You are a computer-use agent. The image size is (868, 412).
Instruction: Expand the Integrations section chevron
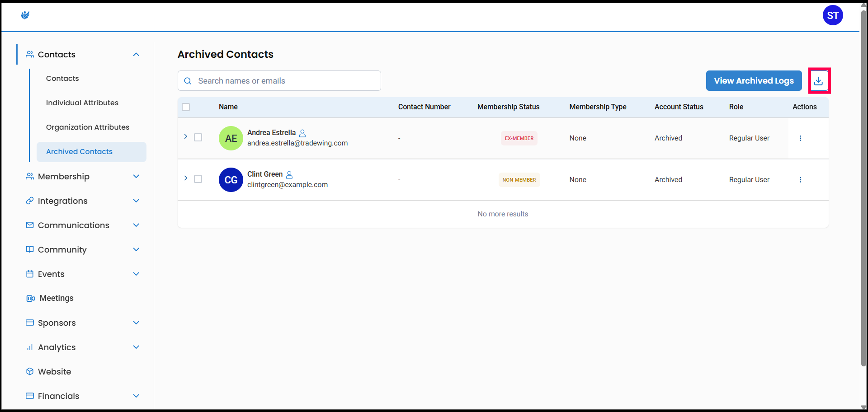point(136,201)
